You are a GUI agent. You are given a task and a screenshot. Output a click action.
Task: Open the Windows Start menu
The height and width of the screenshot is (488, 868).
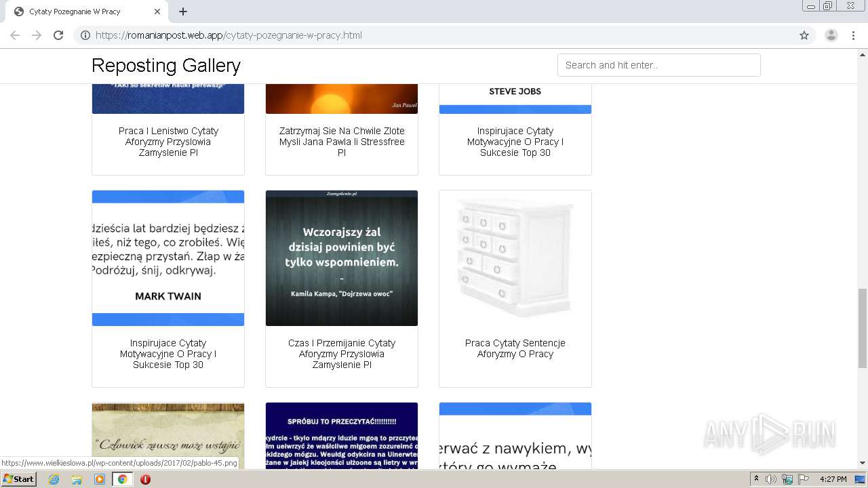18,479
